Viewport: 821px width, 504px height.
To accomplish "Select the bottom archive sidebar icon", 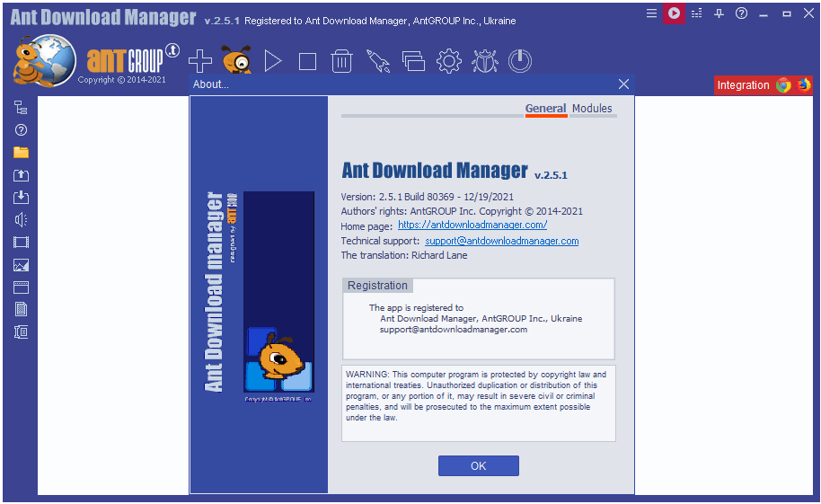I will [x=21, y=332].
